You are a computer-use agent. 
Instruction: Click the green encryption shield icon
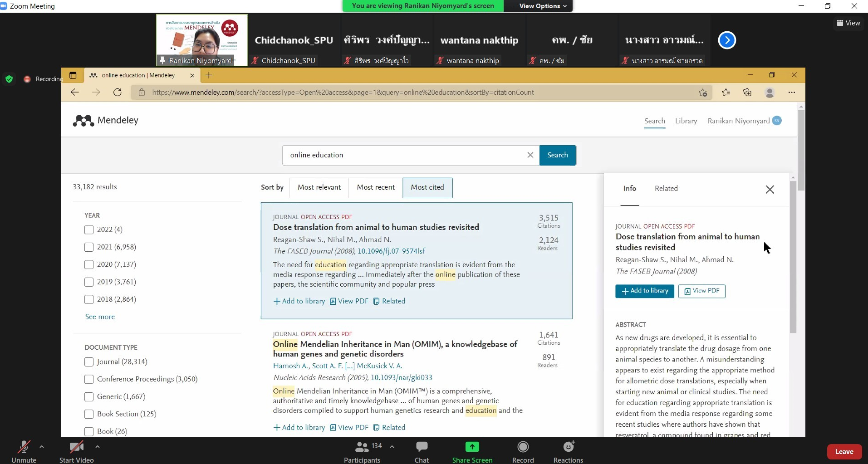(9, 79)
